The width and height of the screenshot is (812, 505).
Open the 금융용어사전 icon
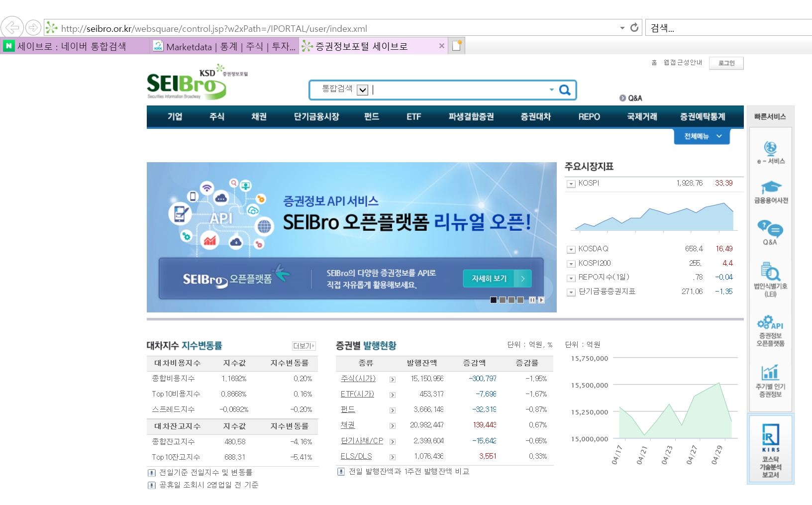(x=771, y=192)
